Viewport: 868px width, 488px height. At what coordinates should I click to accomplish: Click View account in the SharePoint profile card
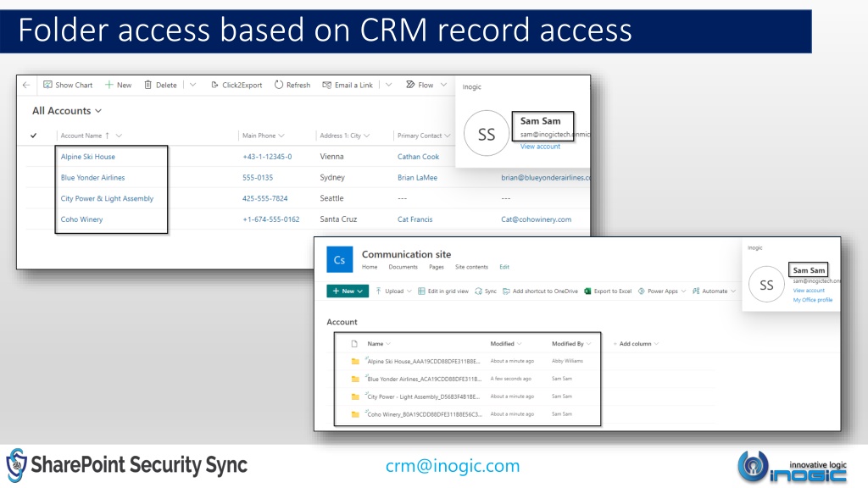pyautogui.click(x=809, y=291)
